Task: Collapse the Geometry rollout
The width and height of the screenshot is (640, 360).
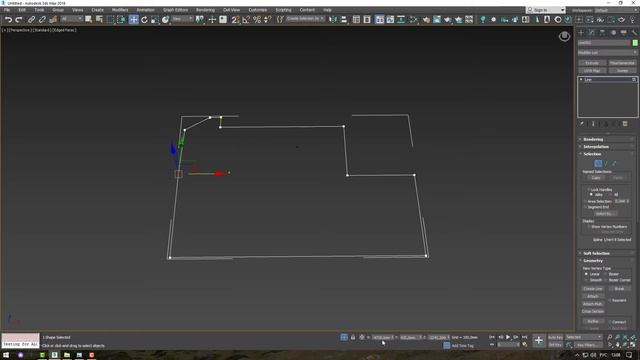Action: 607,261
